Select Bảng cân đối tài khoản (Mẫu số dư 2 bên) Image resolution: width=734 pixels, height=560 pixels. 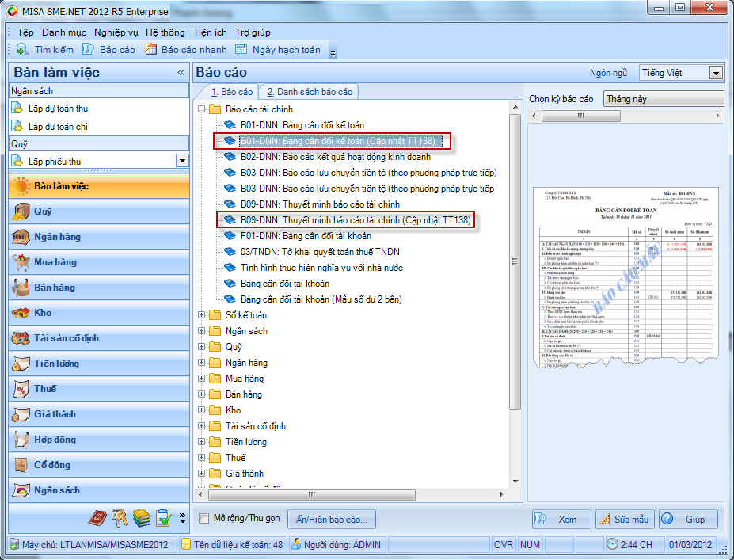(321, 299)
